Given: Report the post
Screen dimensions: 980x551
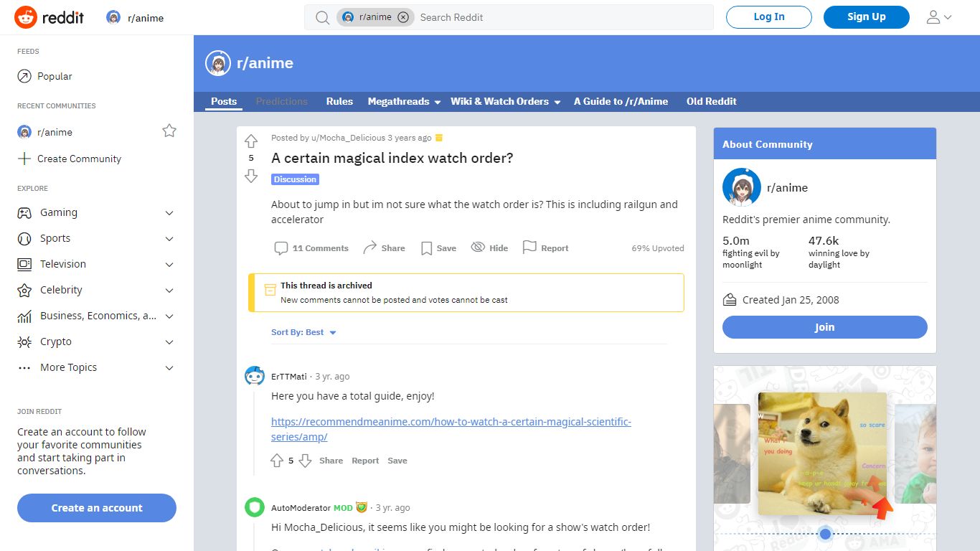Looking at the screenshot, I should click(x=545, y=248).
